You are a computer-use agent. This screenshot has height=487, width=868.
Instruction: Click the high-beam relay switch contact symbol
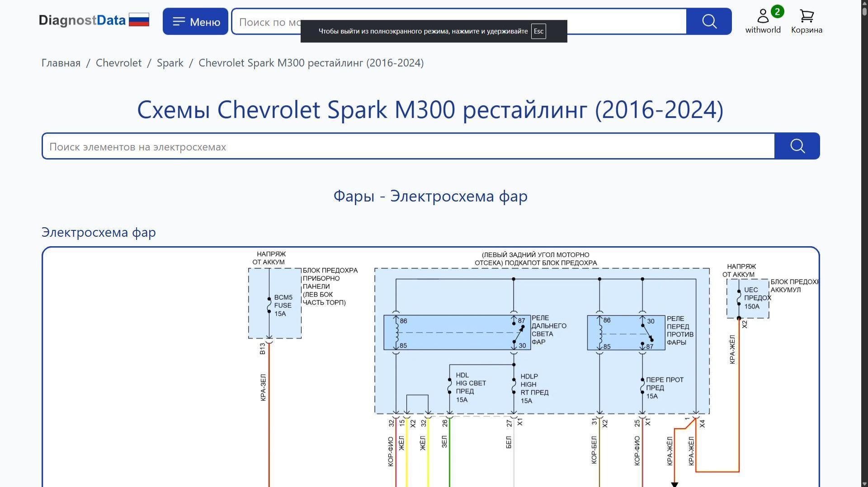pyautogui.click(x=518, y=333)
